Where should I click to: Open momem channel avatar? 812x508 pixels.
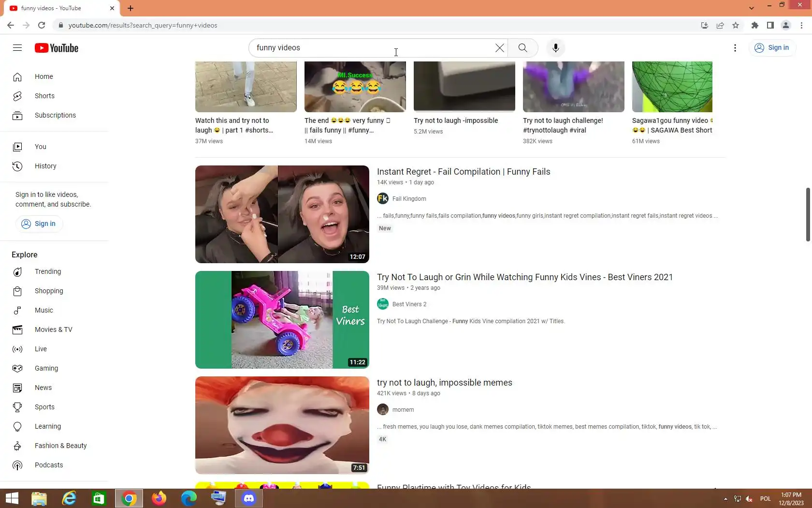[x=383, y=410]
